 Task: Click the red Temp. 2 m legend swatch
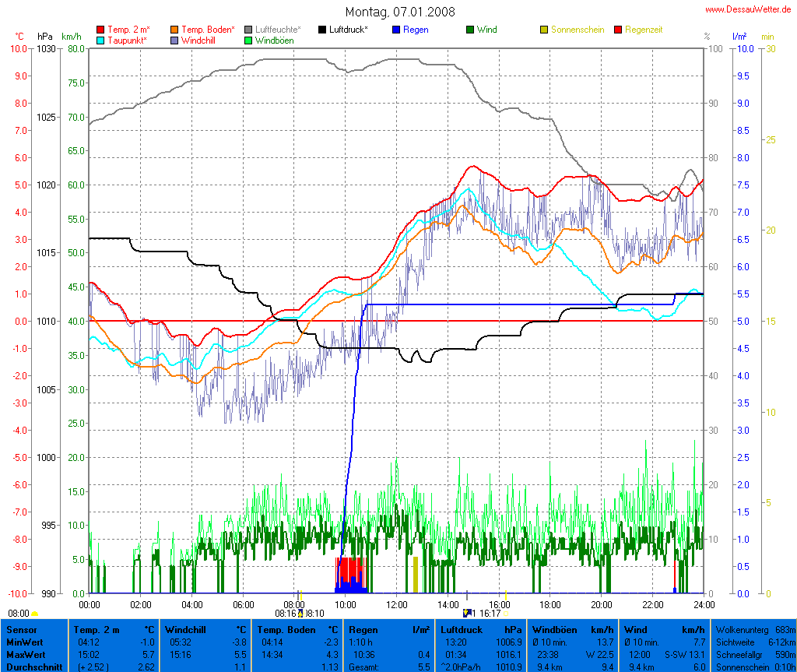[100, 30]
